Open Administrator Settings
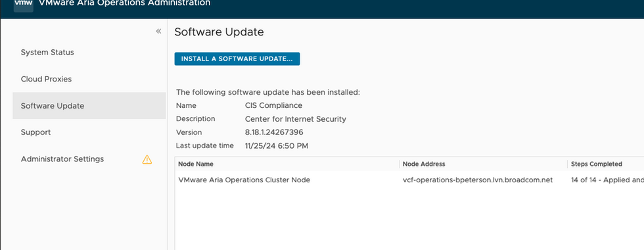Image resolution: width=644 pixels, height=250 pixels. pos(62,159)
